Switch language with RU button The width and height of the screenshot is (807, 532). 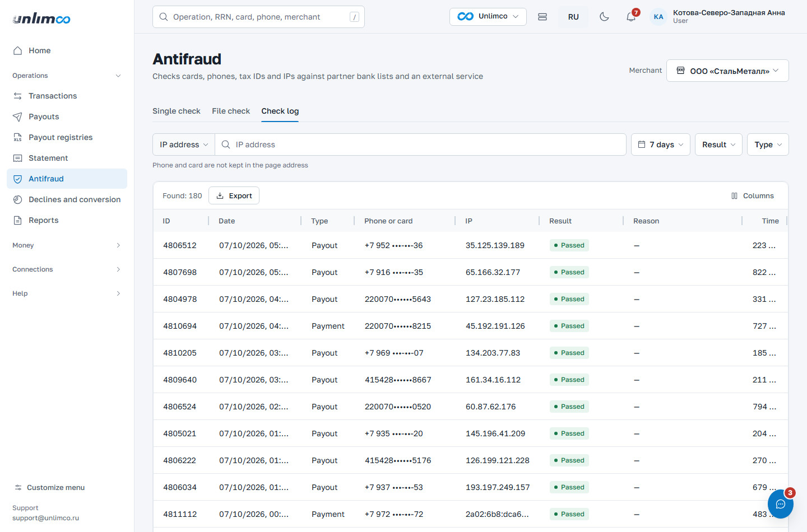coord(573,17)
